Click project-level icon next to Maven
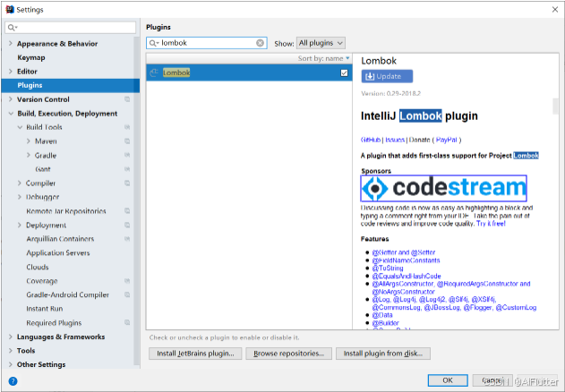This screenshot has width=565, height=392. click(127, 141)
